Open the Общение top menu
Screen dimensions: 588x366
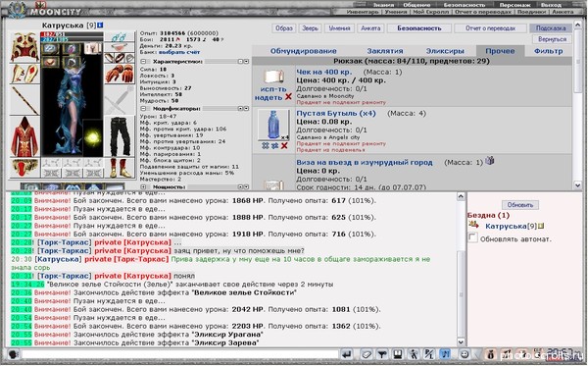click(416, 5)
